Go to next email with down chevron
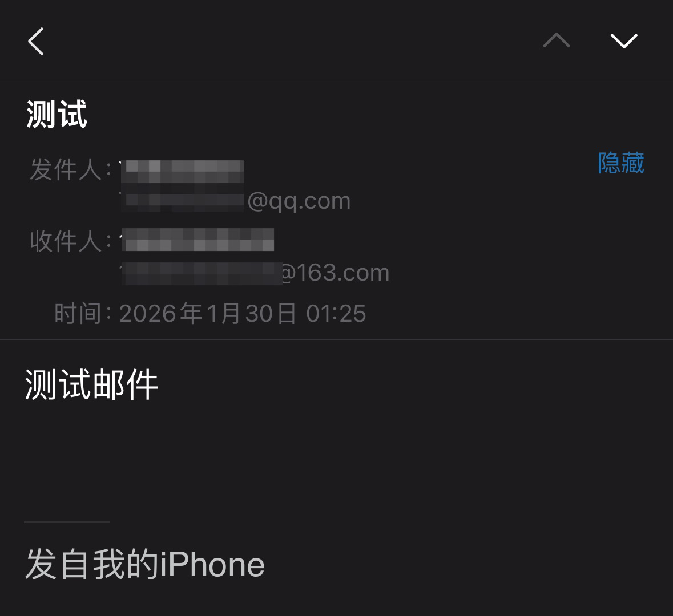Image resolution: width=673 pixels, height=616 pixels. [x=624, y=40]
